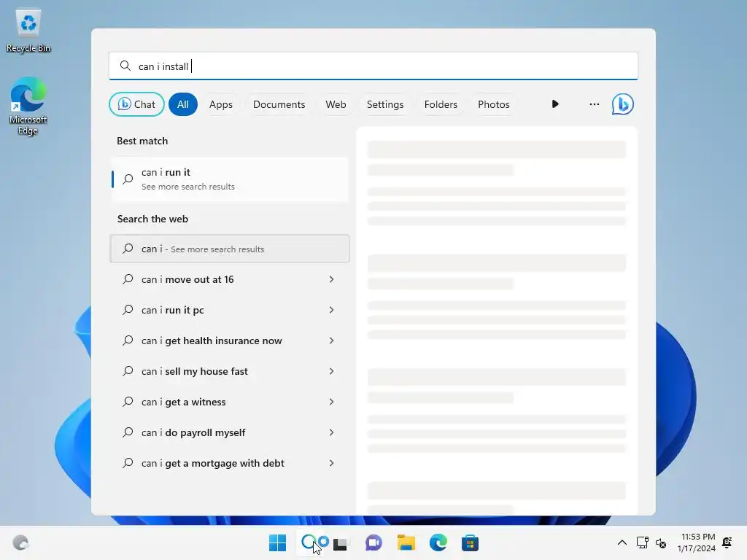Select the Settings filter tab
747x560 pixels.
pyautogui.click(x=385, y=104)
